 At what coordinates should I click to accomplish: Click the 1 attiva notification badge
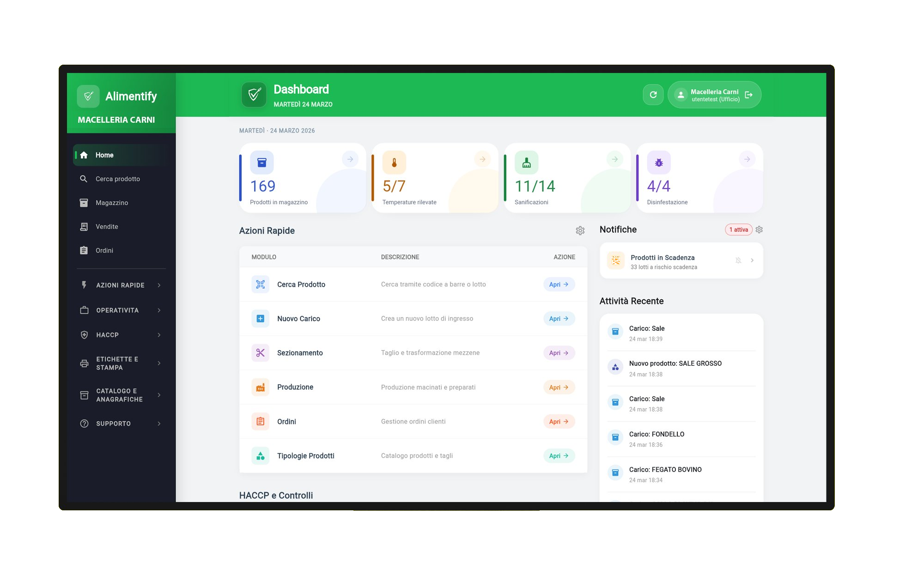click(738, 229)
